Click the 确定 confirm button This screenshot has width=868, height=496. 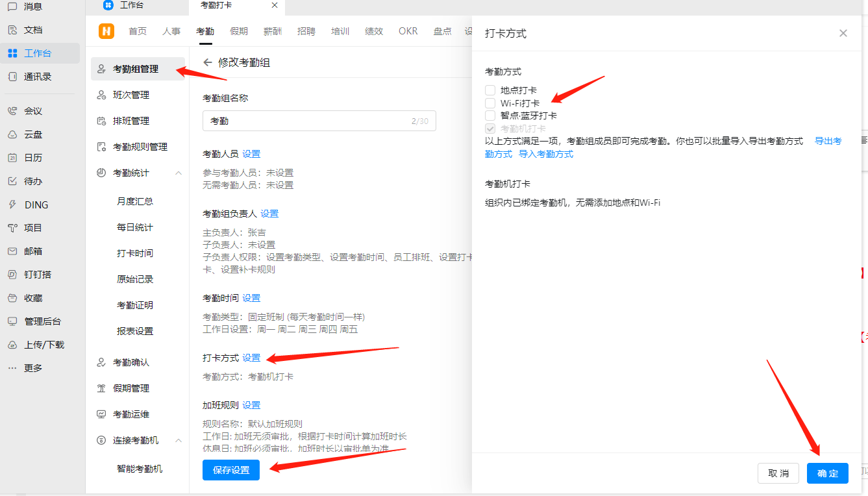827,473
